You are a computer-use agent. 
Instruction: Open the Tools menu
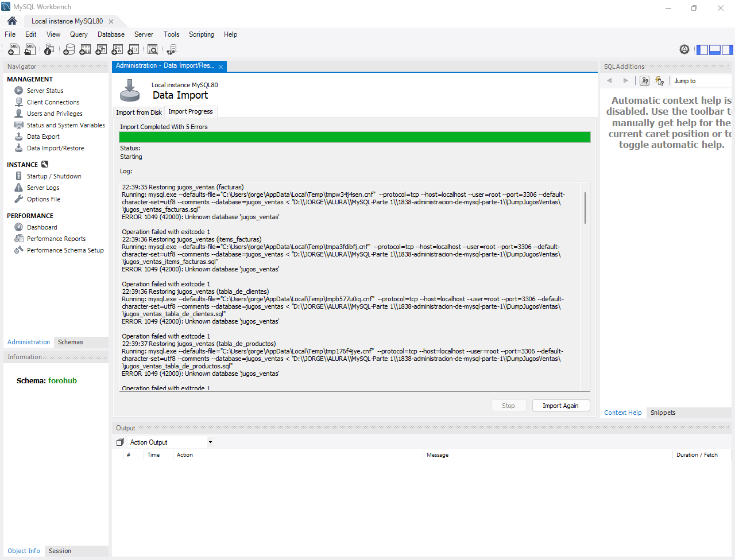tap(171, 34)
